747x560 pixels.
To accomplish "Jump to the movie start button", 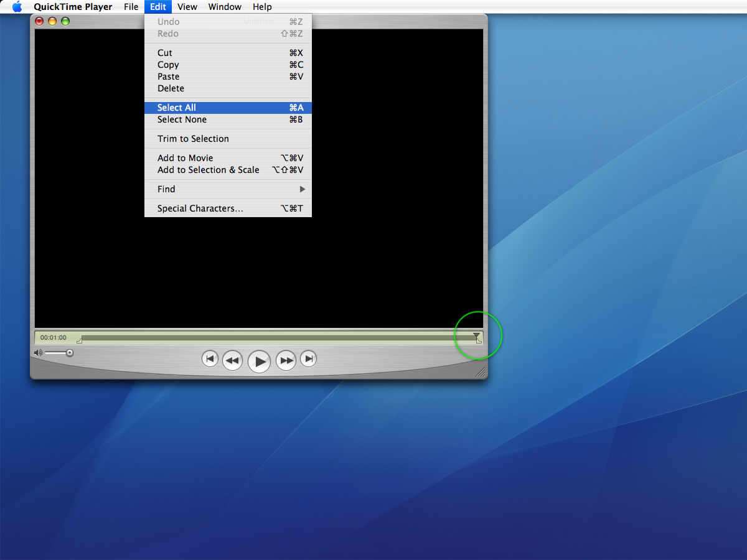I will 210,358.
